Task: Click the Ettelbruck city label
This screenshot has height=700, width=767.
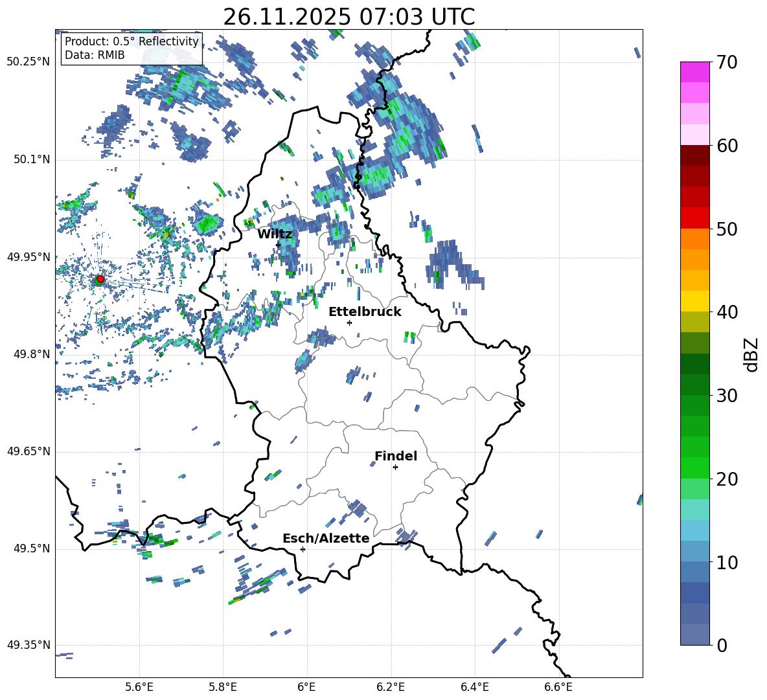Action: pos(365,312)
